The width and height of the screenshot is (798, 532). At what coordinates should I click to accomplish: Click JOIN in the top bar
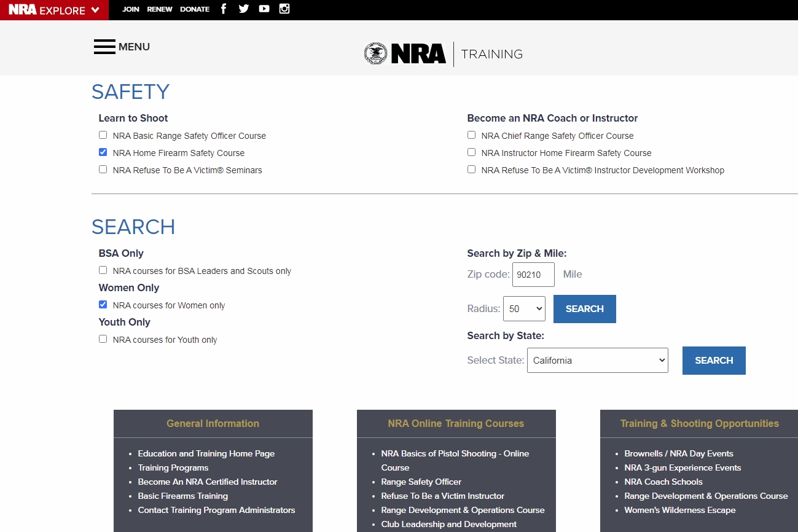tap(131, 9)
